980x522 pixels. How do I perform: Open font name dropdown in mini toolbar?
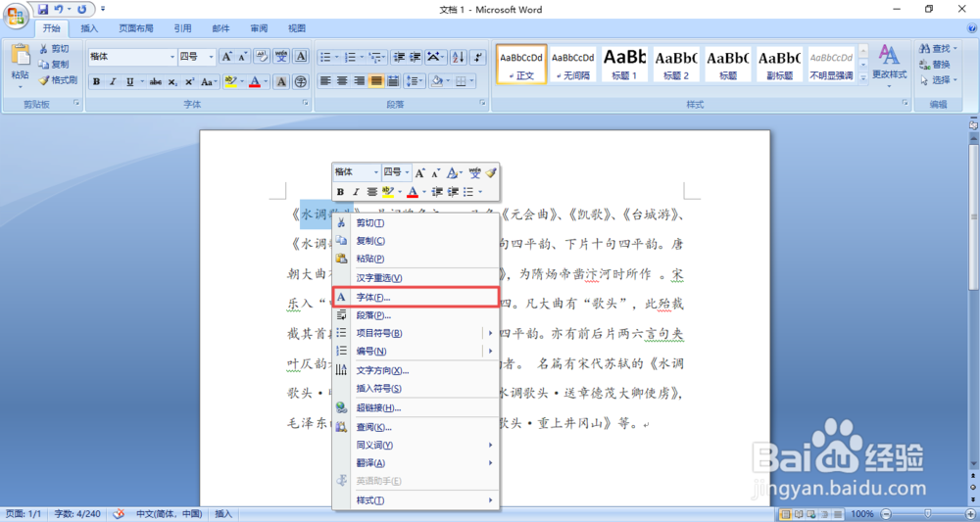click(376, 172)
